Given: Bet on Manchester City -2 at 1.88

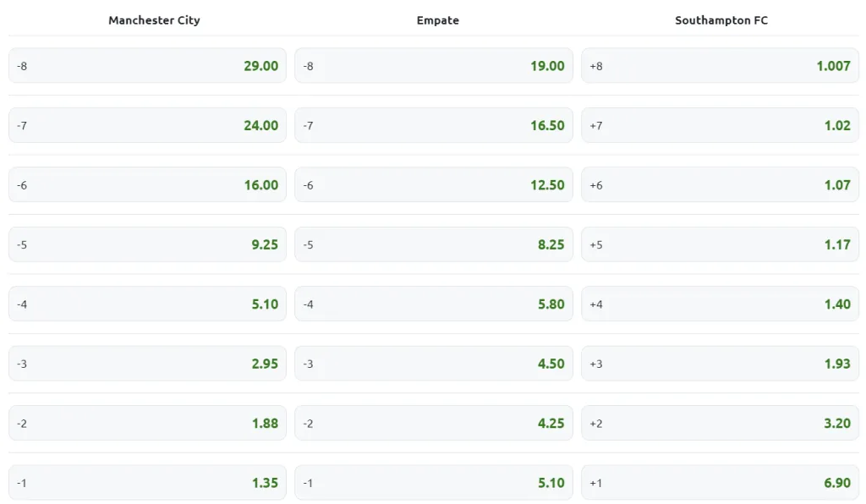Looking at the screenshot, I should pos(147,423).
